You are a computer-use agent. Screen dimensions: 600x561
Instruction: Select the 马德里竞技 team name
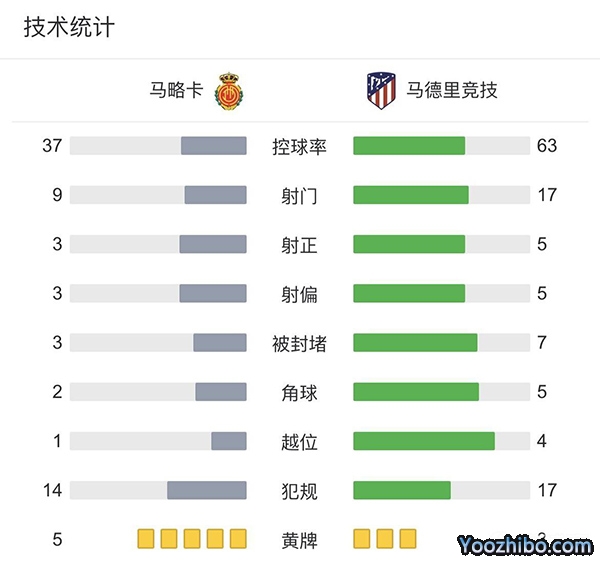452,91
